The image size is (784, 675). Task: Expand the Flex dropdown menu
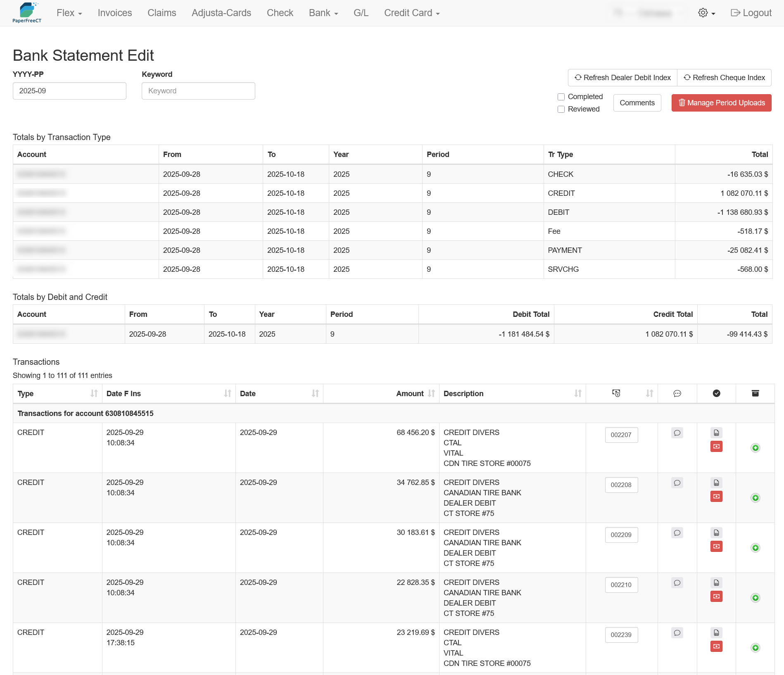(69, 13)
